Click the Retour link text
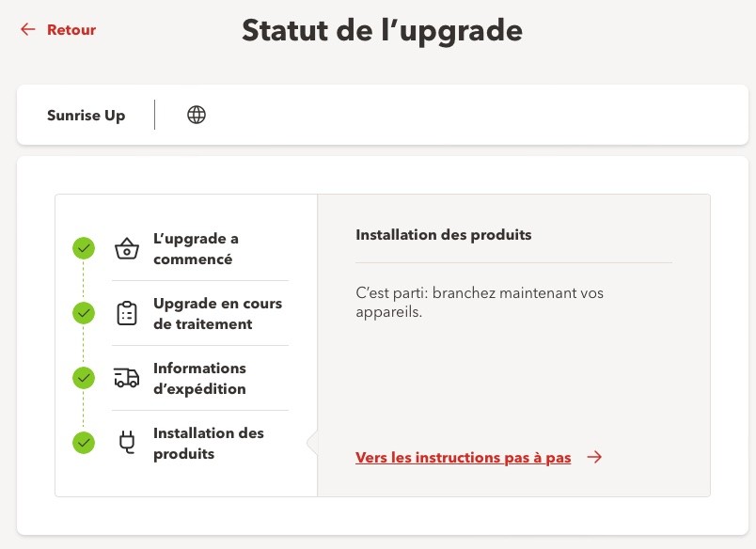Screen dimensions: 756x549 (71, 30)
